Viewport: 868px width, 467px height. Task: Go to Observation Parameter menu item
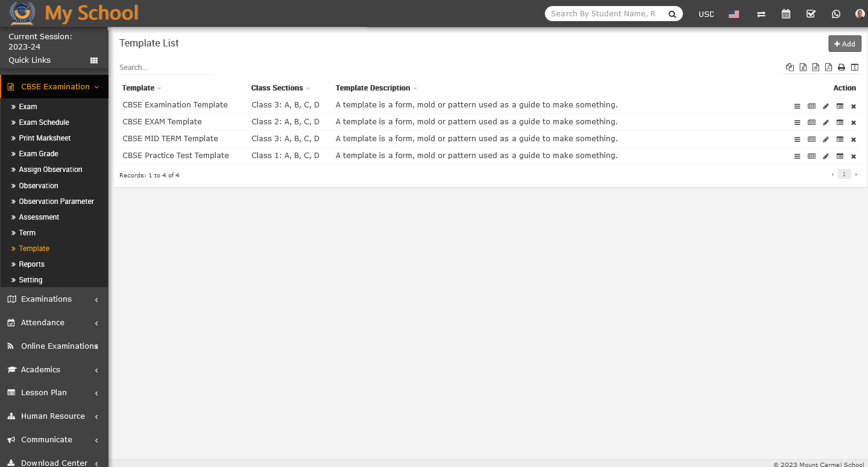pos(56,202)
